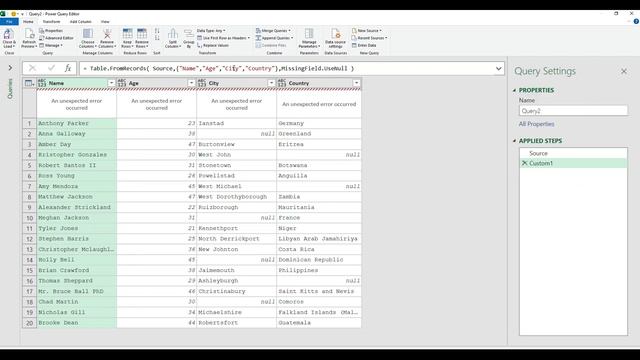Open the Quick Access Toolbar customize arrow

[22, 14]
